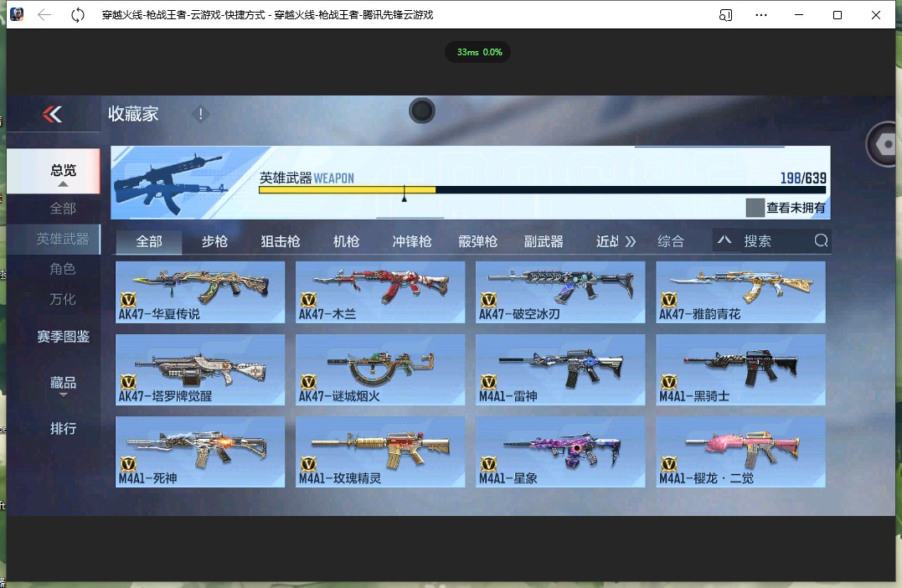The image size is (902, 588).
Task: Click the V badge on AK47-木兰
Action: 308,299
